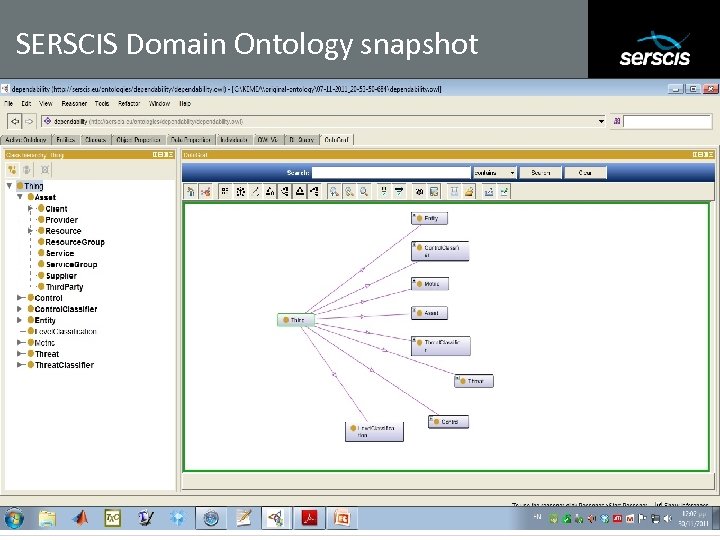
Task: Open the Refactor menu
Action: coord(129,103)
